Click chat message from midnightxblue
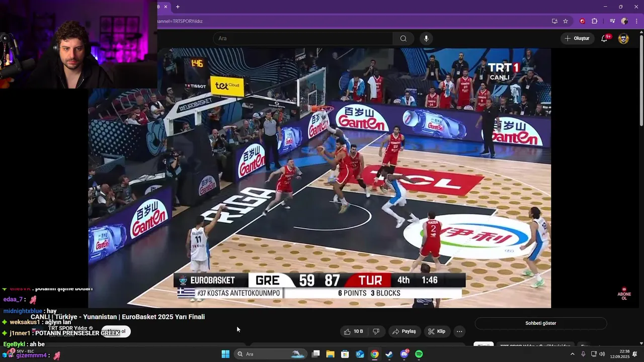The height and width of the screenshot is (362, 644). click(x=30, y=311)
